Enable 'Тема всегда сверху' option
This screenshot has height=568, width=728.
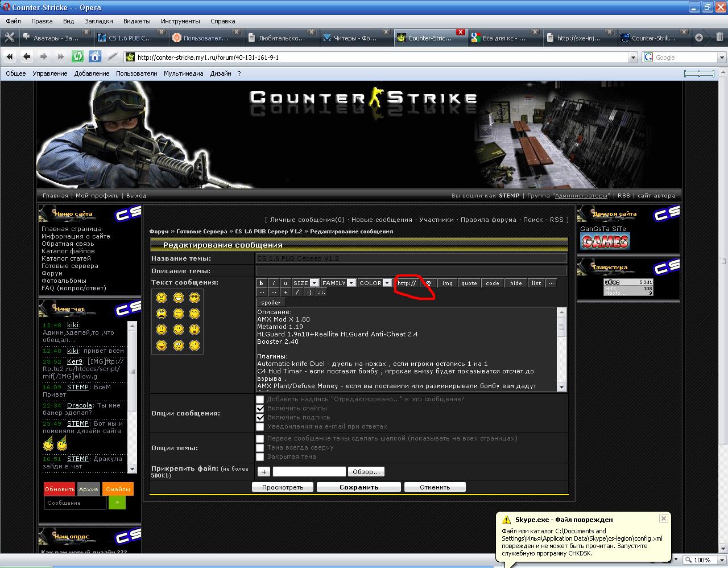(x=260, y=448)
